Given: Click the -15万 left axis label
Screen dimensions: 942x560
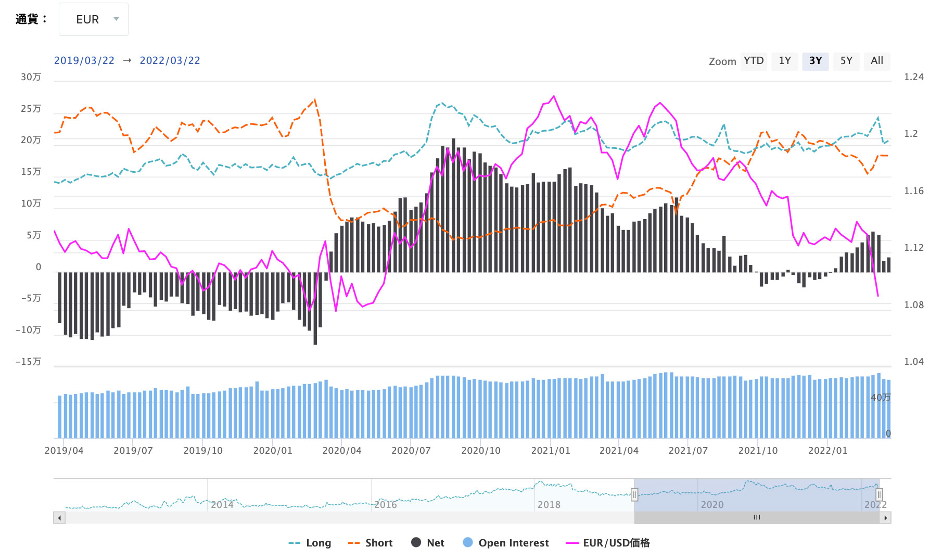Looking at the screenshot, I should click(x=28, y=362).
